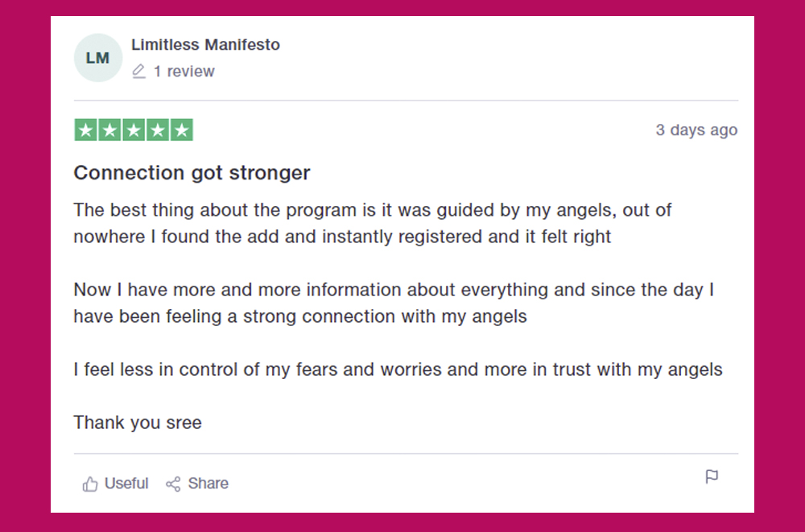
Task: Click the second green star
Action: (110, 130)
